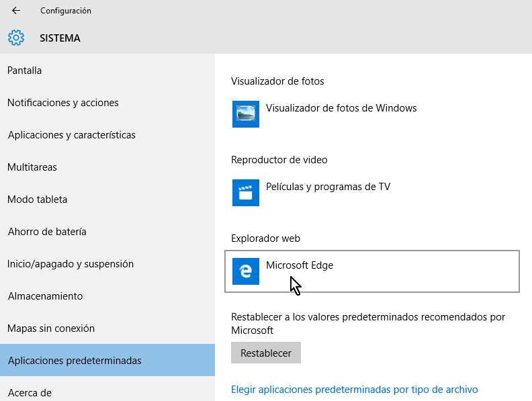Screen dimensions: 532x401
Task: Select Modo tableta
Action: click(x=107, y=199)
